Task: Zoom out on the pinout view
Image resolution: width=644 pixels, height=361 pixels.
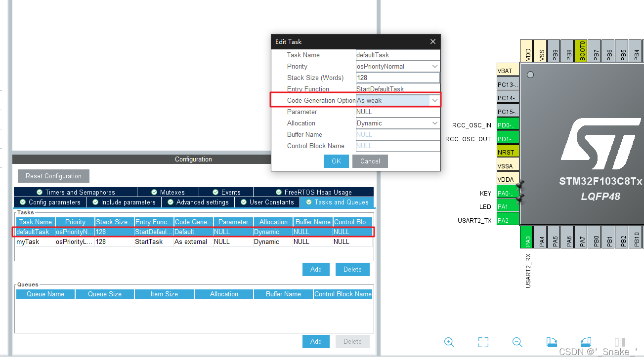Action: pos(517,342)
